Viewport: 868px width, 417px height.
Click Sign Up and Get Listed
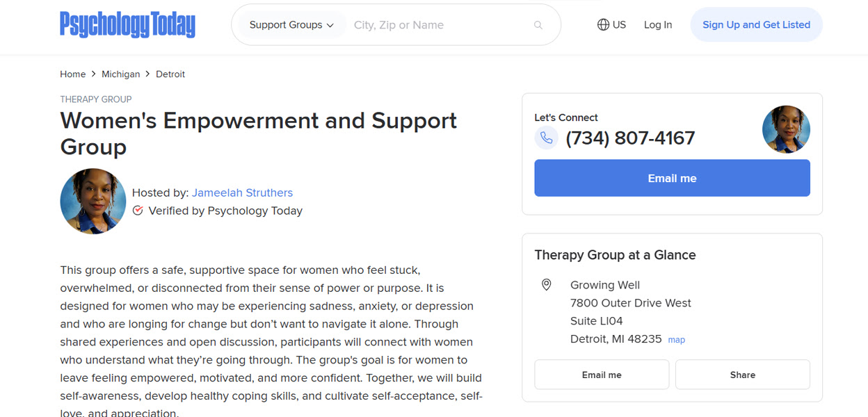pos(756,24)
